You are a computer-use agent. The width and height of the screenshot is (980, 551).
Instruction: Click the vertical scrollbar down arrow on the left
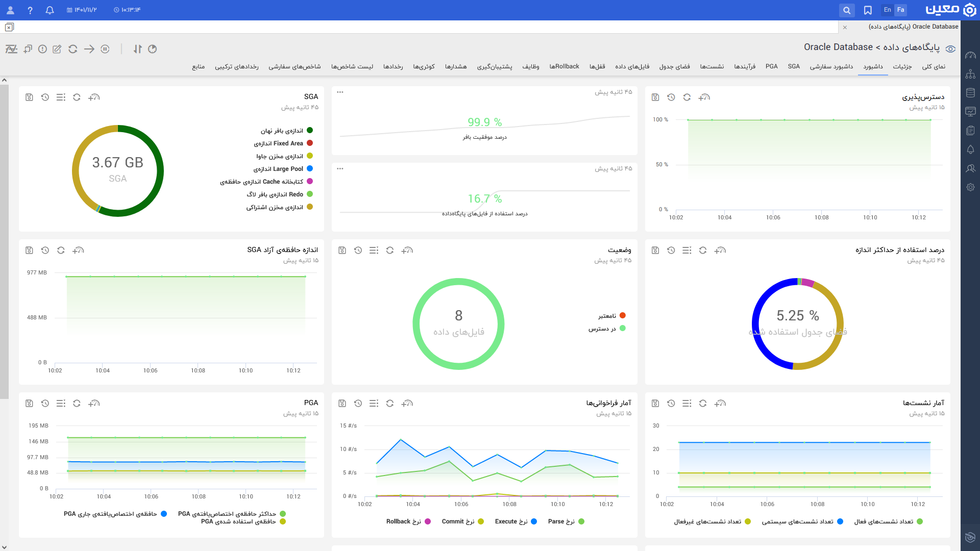[4, 547]
